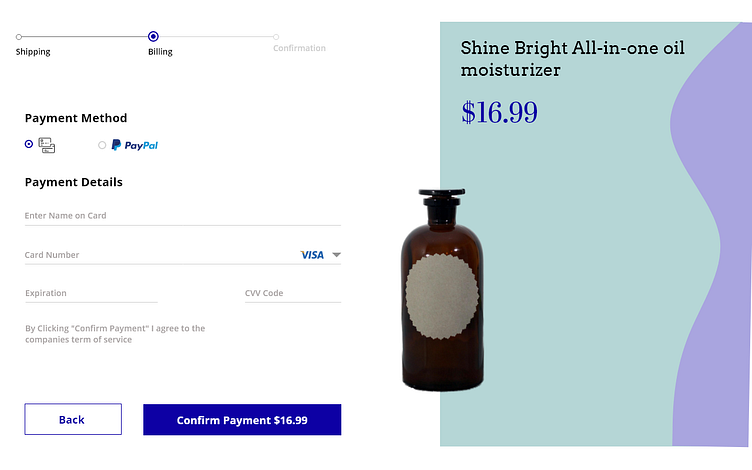Image resolution: width=752 pixels, height=470 pixels.
Task: Click the PayPal logo
Action: pos(135,145)
